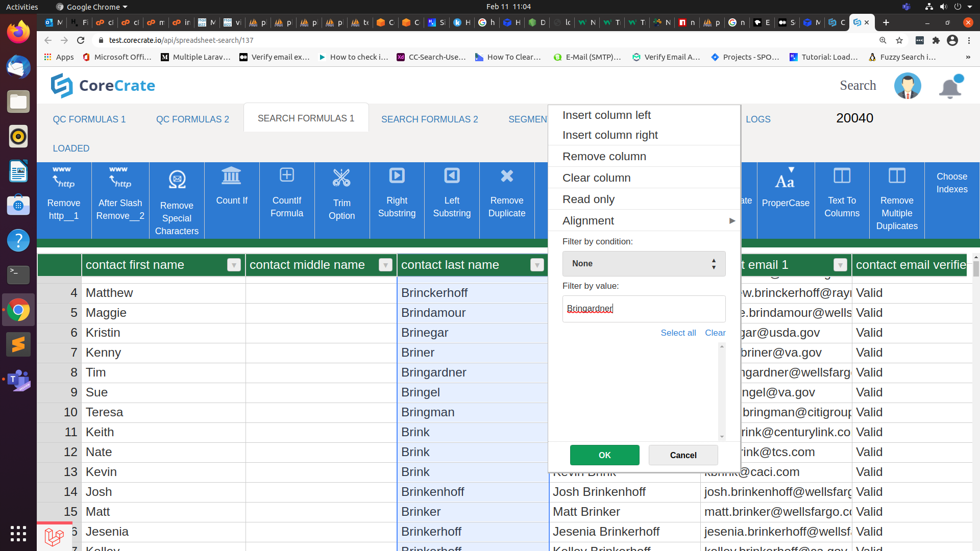Open a new Chrome tab
The width and height of the screenshot is (980, 551).
point(886,22)
